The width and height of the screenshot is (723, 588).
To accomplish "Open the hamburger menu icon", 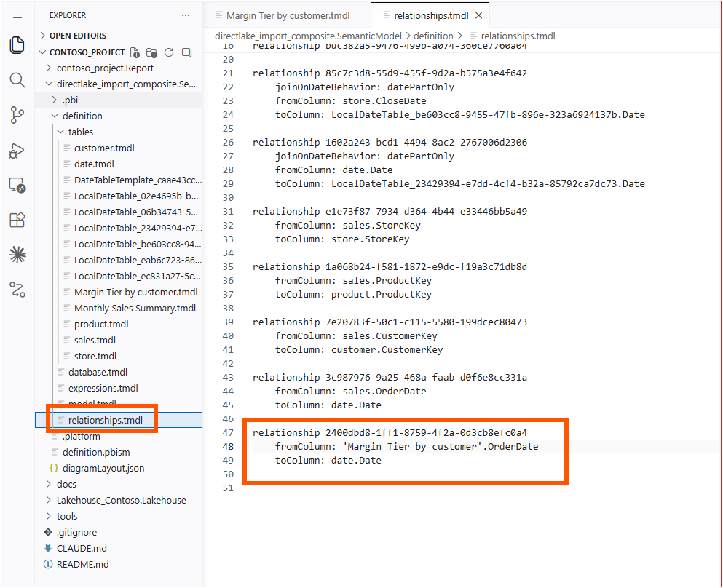I will click(17, 15).
